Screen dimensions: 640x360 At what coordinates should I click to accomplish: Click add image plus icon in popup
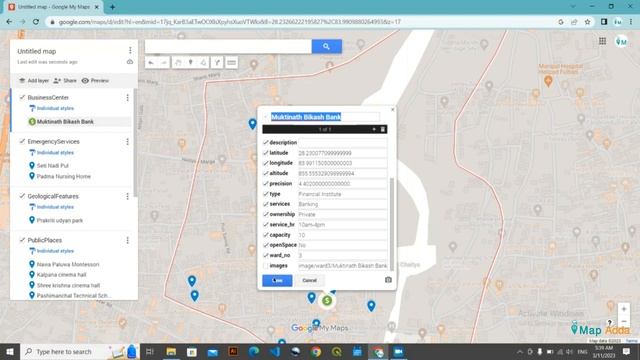coord(373,129)
